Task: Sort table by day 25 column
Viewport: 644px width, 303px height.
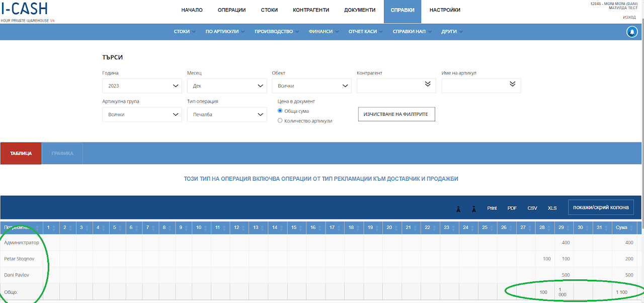Action: 488,228
